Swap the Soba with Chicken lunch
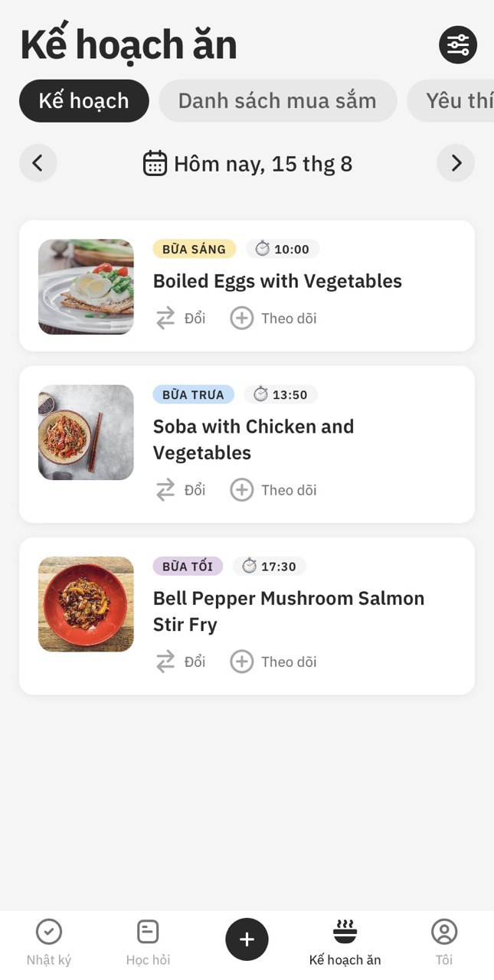Image resolution: width=494 pixels, height=980 pixels. pos(181,490)
